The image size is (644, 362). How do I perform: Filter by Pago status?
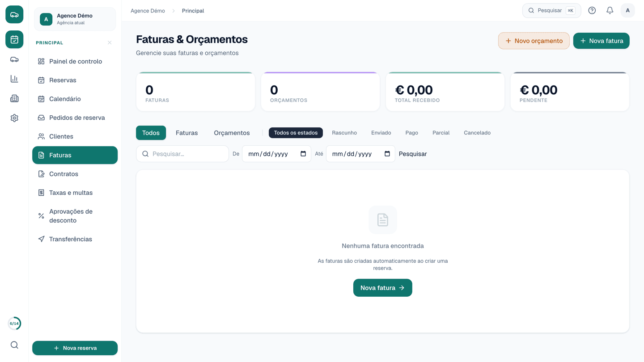pyautogui.click(x=412, y=133)
